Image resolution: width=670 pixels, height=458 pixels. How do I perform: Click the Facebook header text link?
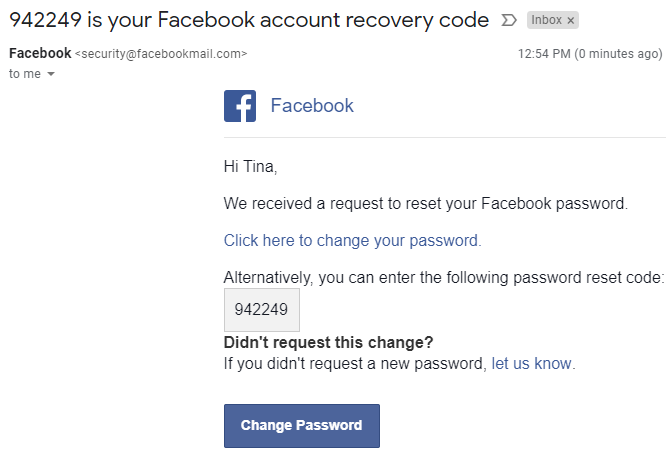tap(312, 106)
